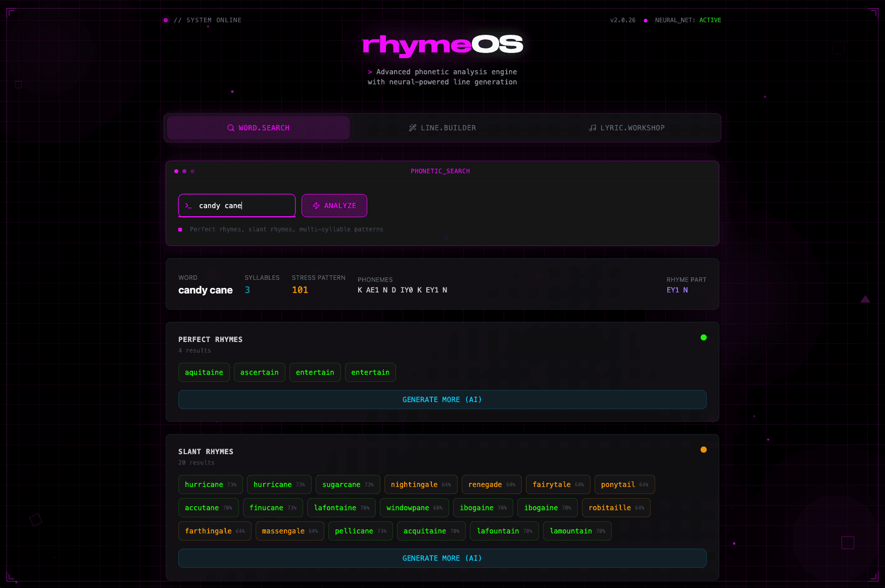This screenshot has width=885, height=588.
Task: Click the SLANT RHYMES section heading
Action: point(206,452)
